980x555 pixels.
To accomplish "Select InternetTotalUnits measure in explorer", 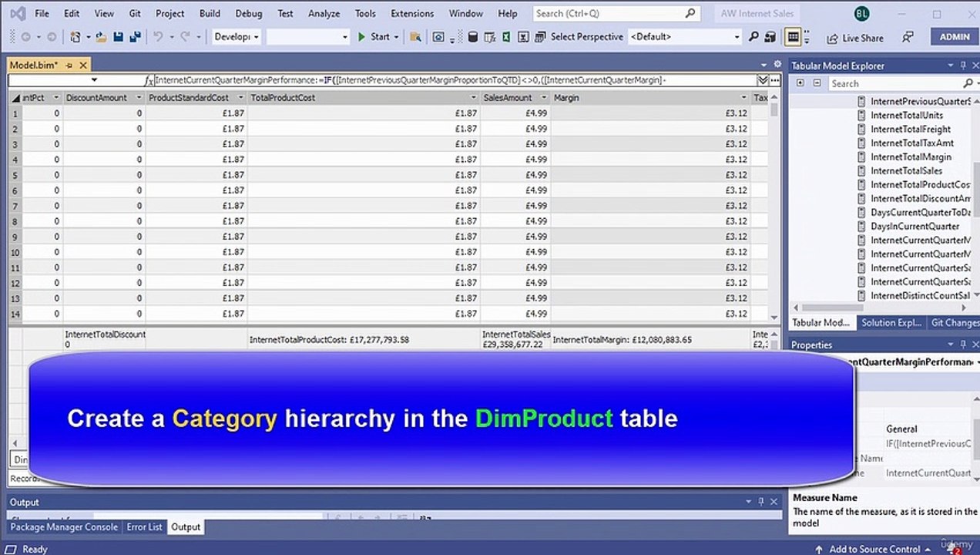I will click(907, 116).
